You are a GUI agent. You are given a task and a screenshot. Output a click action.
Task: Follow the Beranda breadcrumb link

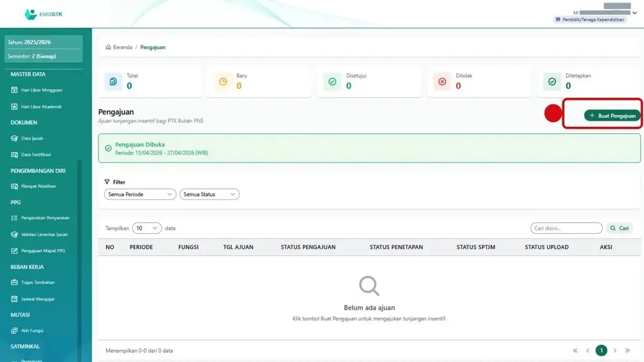[x=122, y=47]
